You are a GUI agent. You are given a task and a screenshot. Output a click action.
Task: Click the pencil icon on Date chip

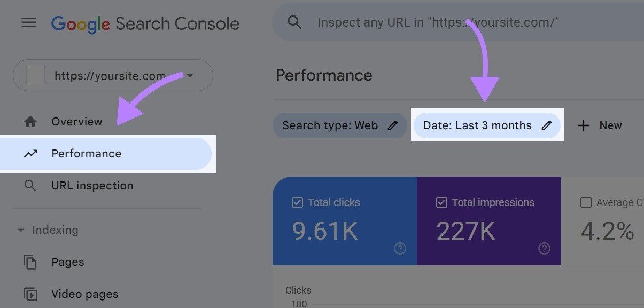point(546,125)
